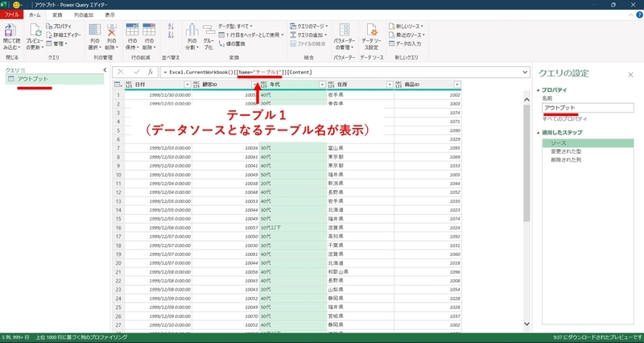Open the 詳細エディター (Advanced Editor)
Image resolution: width=644 pixels, height=343 pixels.
64,35
